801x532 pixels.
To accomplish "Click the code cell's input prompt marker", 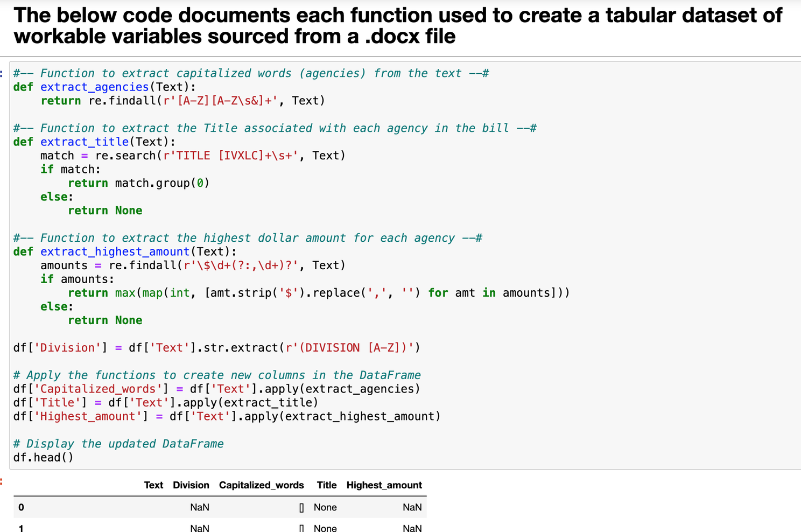I will (x=2, y=73).
